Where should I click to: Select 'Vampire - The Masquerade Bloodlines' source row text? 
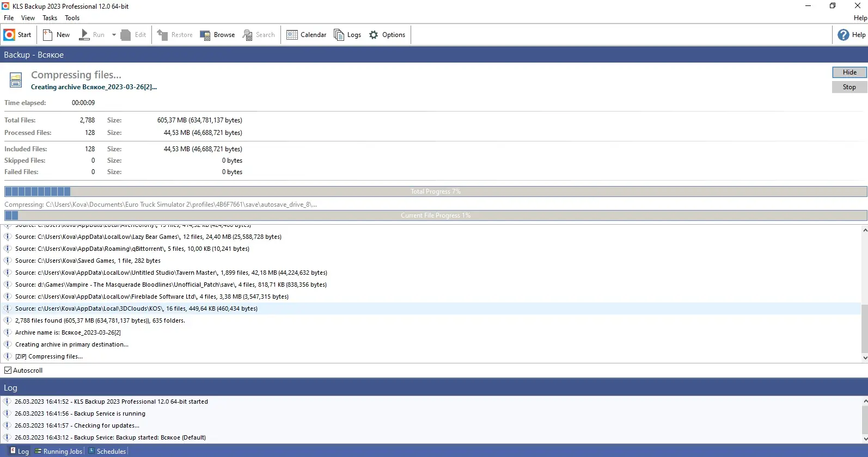[171, 285]
